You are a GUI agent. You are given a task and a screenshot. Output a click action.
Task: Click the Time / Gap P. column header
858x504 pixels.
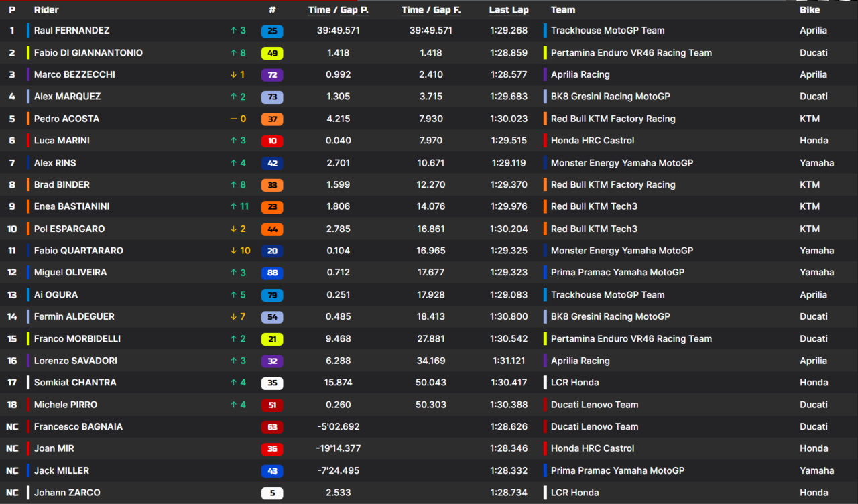[x=339, y=10]
